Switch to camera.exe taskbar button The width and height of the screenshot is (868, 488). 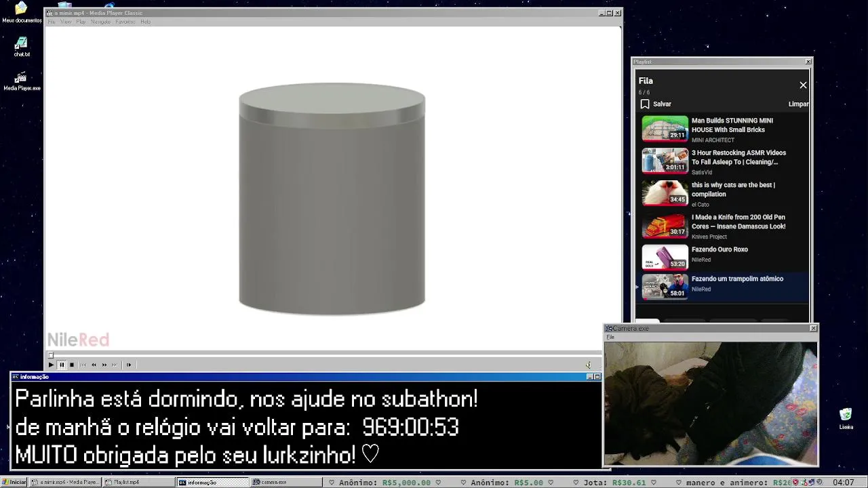tap(285, 482)
